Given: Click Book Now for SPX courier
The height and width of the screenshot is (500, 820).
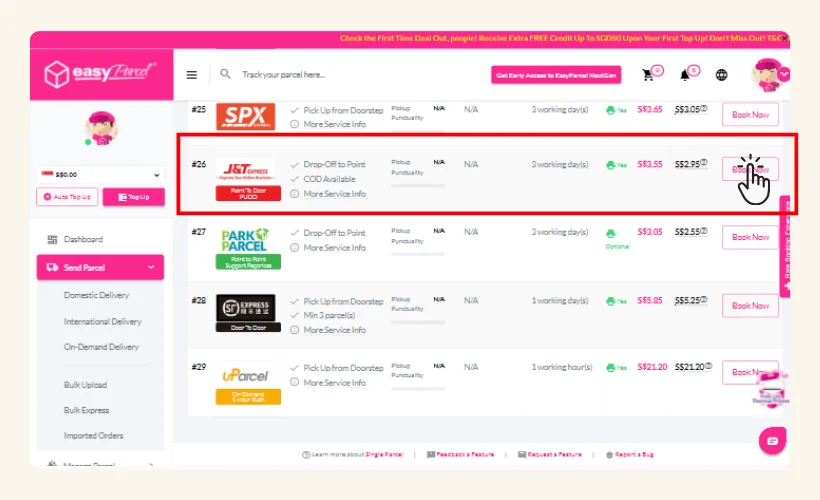Looking at the screenshot, I should coord(750,115).
